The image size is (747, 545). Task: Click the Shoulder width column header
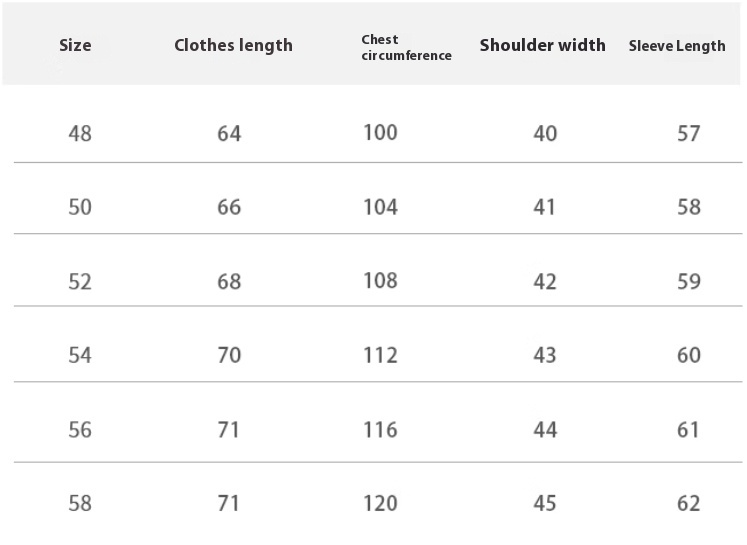pyautogui.click(x=543, y=45)
